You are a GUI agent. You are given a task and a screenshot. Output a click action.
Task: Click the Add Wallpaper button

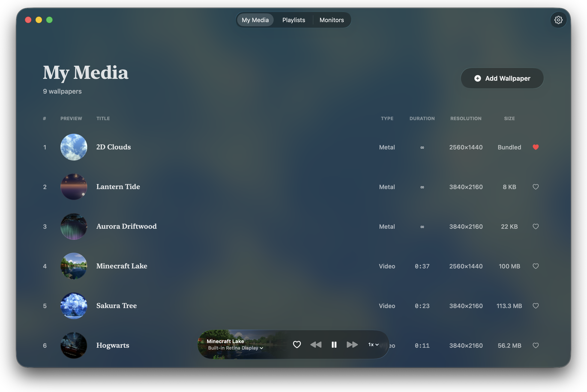[502, 78]
